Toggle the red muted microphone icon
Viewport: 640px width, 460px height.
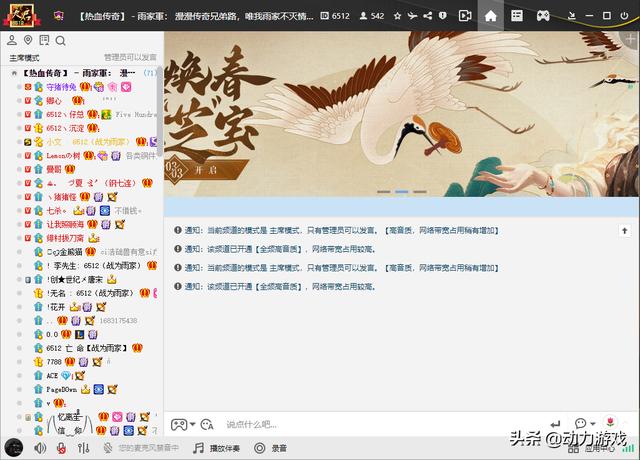61,448
